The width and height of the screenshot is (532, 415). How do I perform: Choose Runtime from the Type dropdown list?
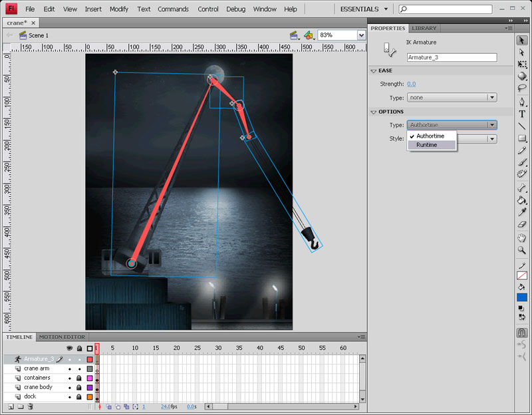427,145
